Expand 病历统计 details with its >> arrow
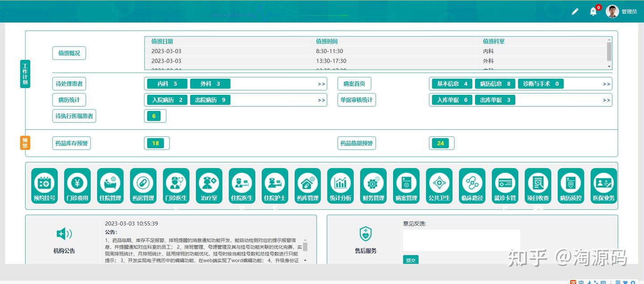The width and height of the screenshot is (644, 284). 321,100
